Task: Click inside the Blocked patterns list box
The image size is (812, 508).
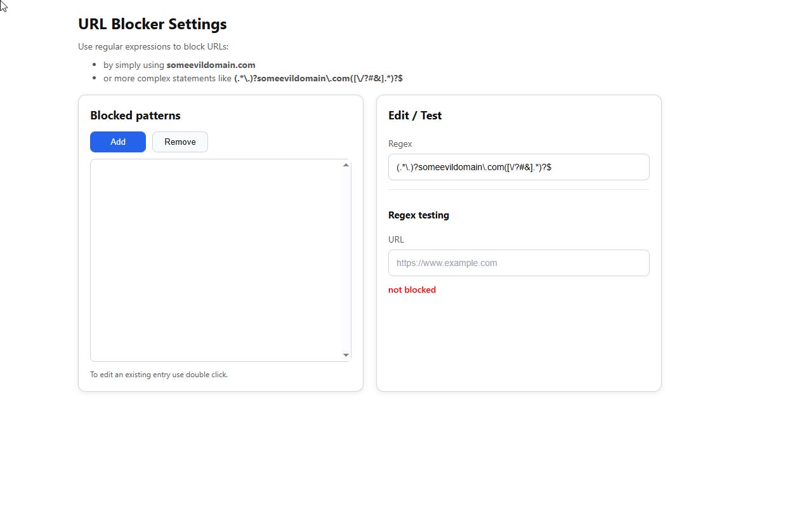Action: [x=216, y=260]
